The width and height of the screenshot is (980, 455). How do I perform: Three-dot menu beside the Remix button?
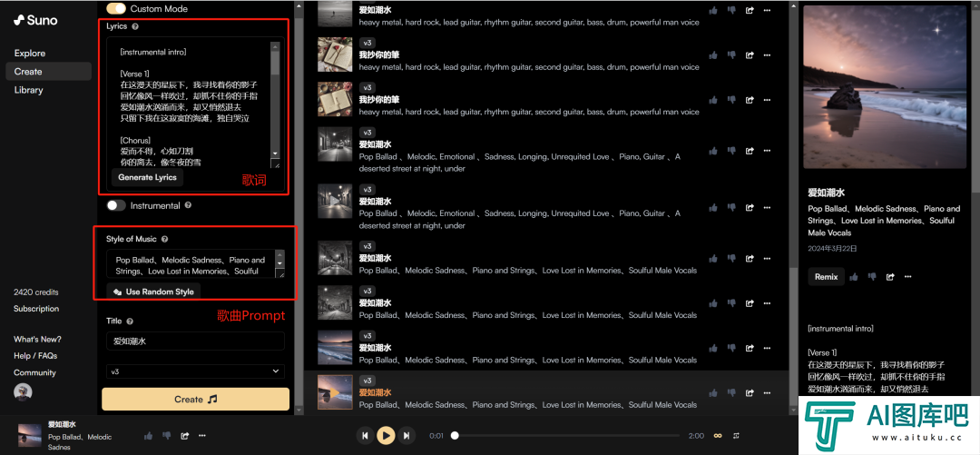tap(908, 277)
